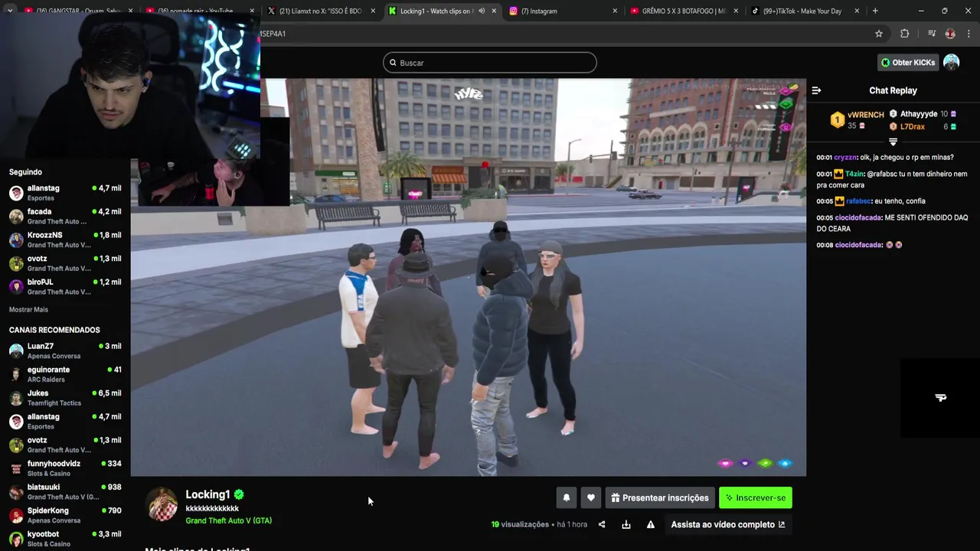Screen dimensions: 980x551
Task: Mute the Locking1 tab audio icon
Action: (x=482, y=11)
